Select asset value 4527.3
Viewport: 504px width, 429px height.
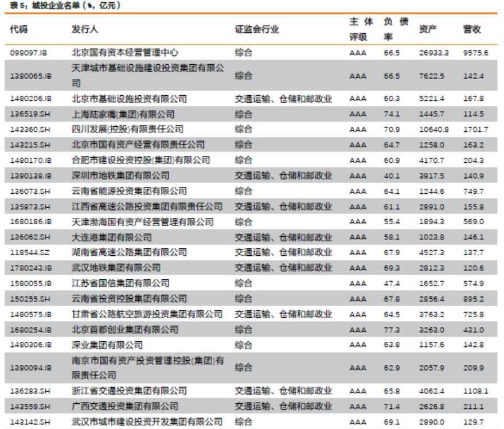(x=432, y=252)
